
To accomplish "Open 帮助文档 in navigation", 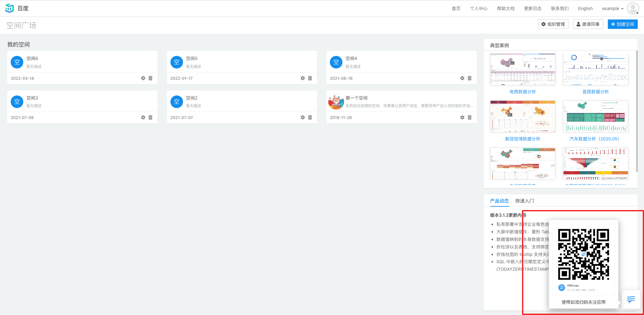I will click(506, 8).
